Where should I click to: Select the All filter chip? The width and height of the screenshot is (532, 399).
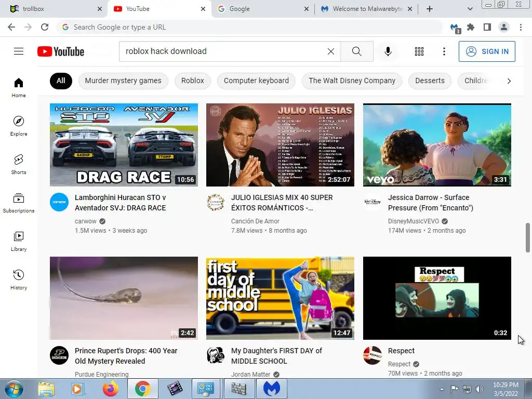tap(61, 81)
